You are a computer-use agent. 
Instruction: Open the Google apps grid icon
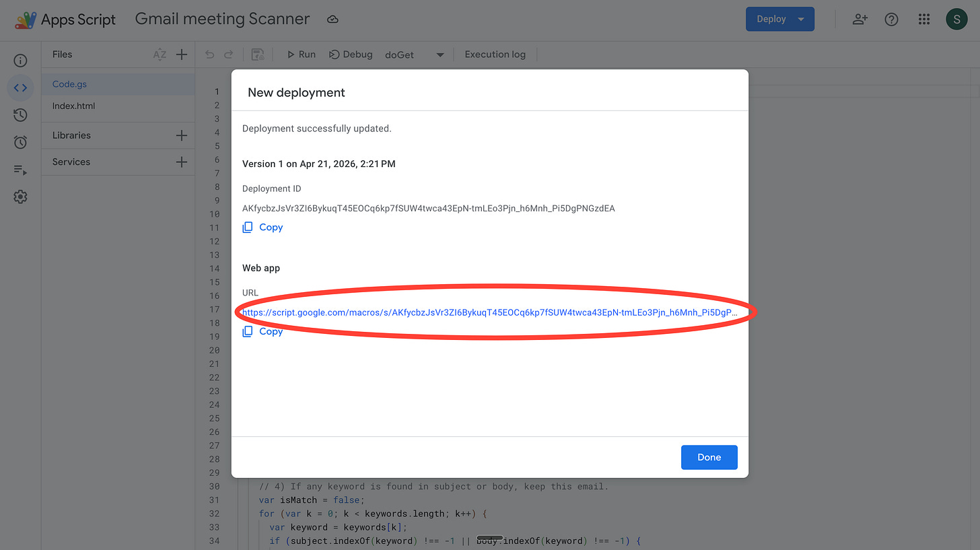[x=924, y=20]
